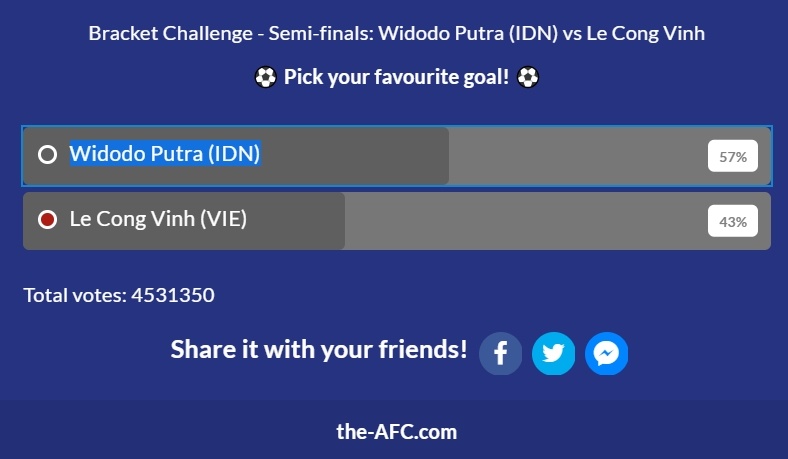Click the lighter unfilled part of Le Cong Vinh's bar
Viewport: 788px width, 459px height.
click(520, 220)
